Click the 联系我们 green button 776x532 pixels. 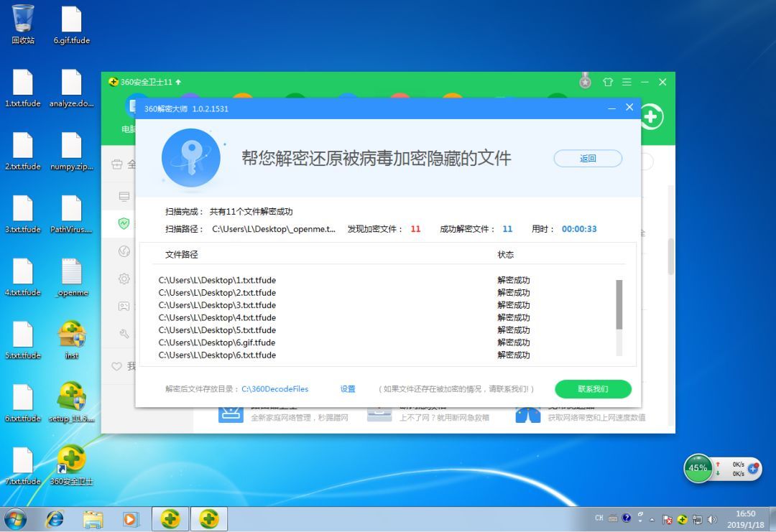click(x=593, y=389)
